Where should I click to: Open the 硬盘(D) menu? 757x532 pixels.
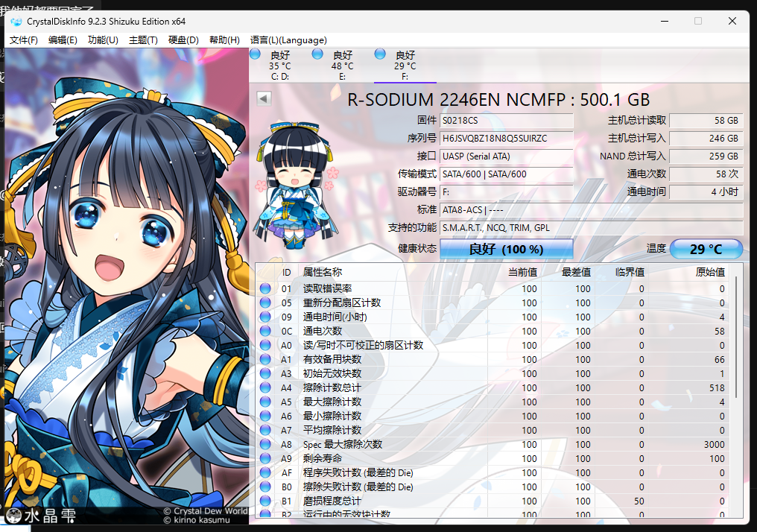183,40
